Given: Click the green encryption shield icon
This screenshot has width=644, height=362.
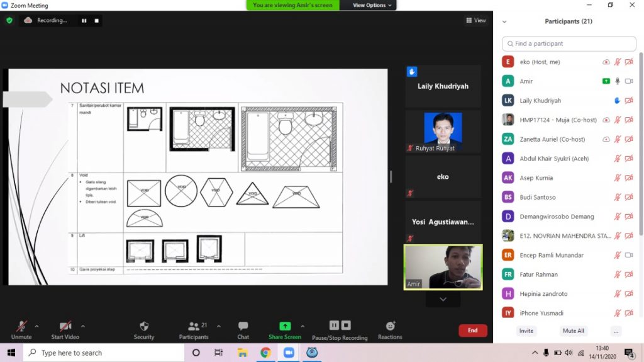Looking at the screenshot, I should tap(9, 20).
